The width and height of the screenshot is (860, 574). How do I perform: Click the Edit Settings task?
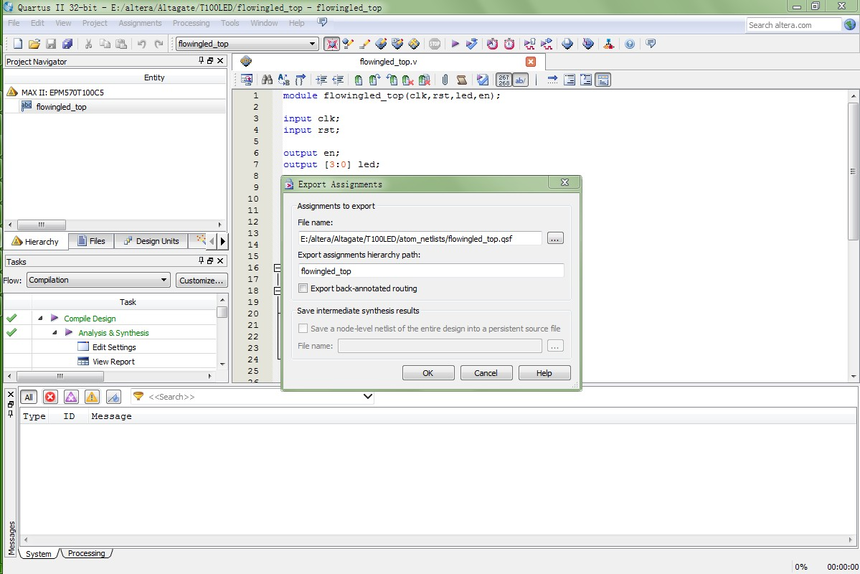tap(114, 347)
